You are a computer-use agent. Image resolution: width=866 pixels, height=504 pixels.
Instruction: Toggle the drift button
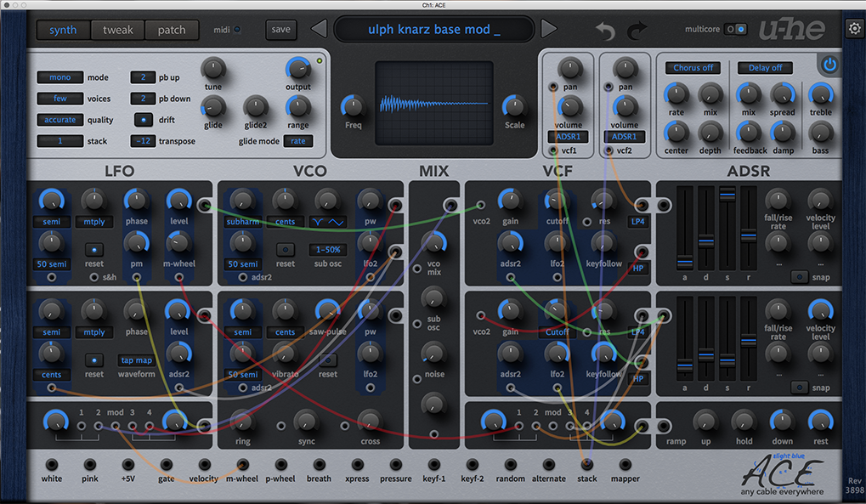coord(144,119)
